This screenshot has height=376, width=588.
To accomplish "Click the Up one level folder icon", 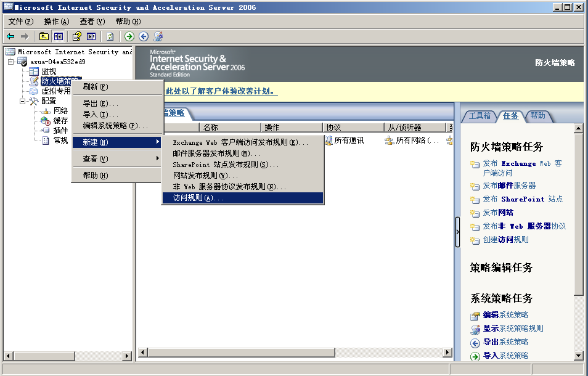I will point(44,36).
